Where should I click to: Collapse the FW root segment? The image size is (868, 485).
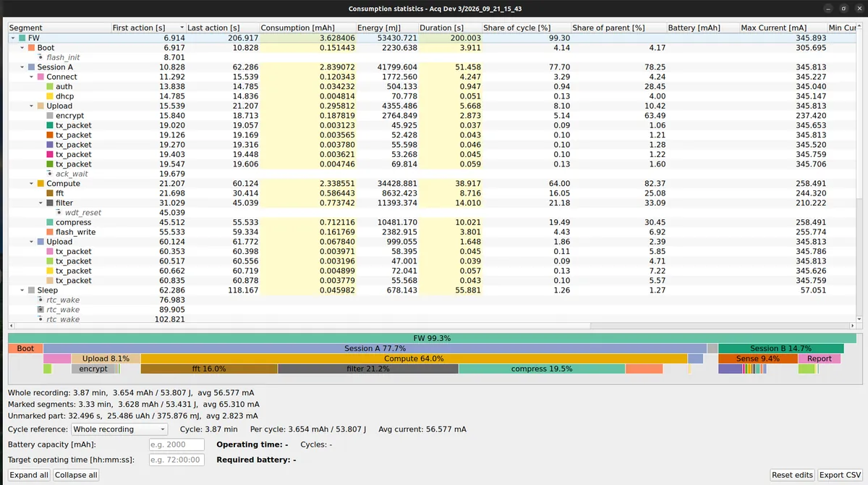pos(13,38)
